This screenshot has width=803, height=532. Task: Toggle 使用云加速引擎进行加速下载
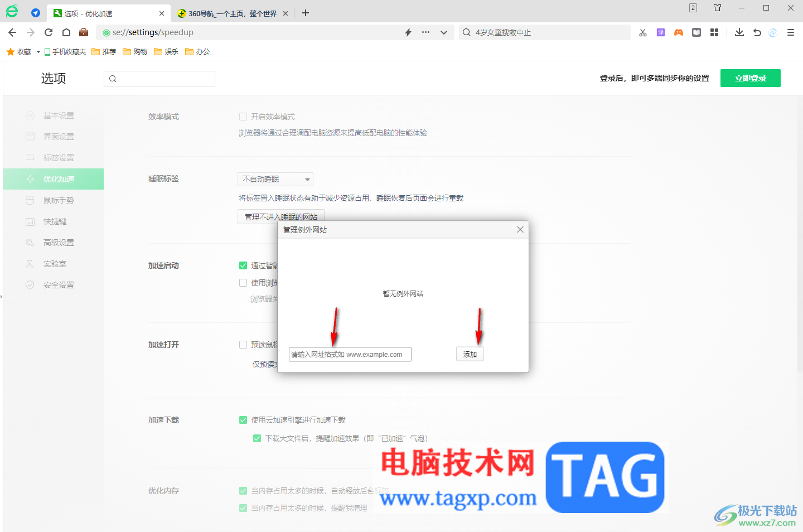(243, 420)
